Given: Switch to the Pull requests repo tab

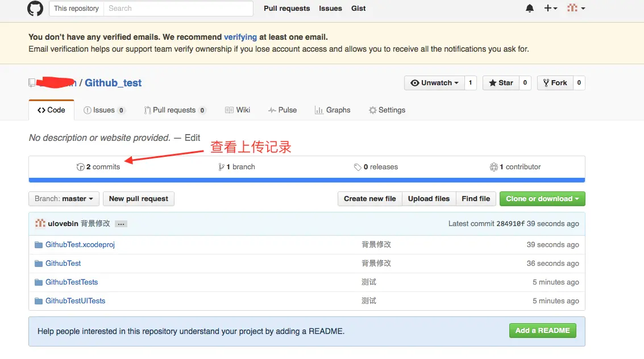Looking at the screenshot, I should tap(174, 110).
